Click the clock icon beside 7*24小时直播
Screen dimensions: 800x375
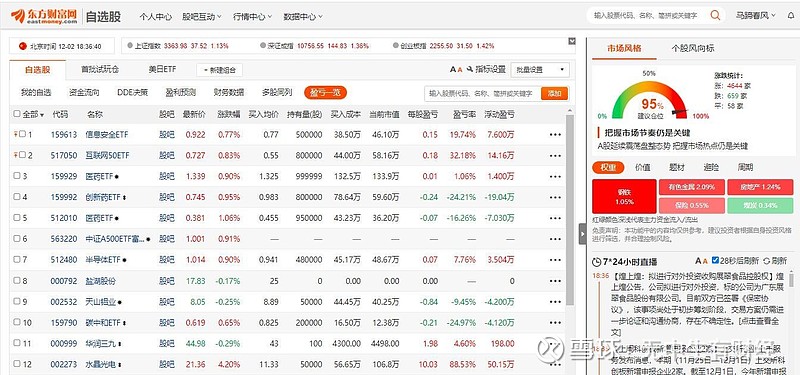tap(596, 262)
